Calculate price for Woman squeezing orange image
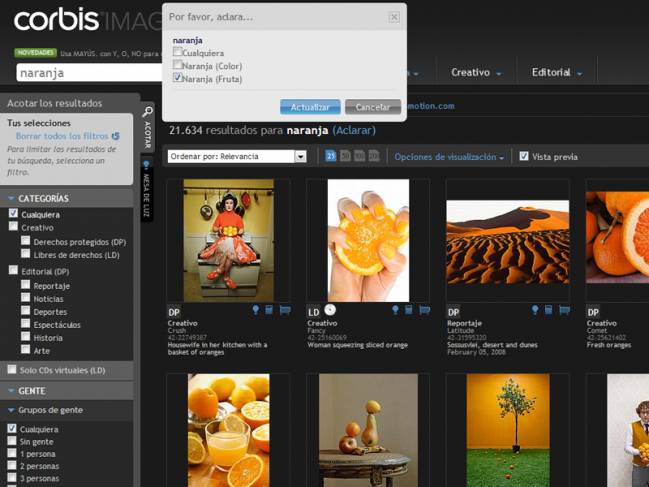 [x=409, y=310]
